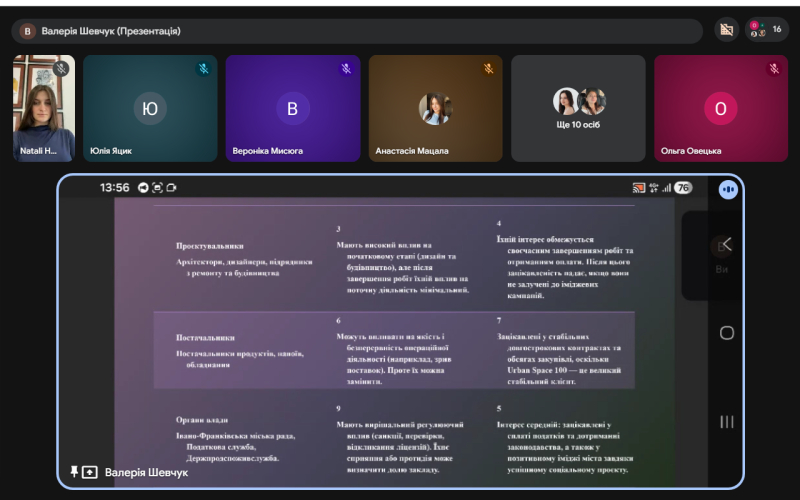Click muted mic icon on Анастасія Мацала's tile
This screenshot has height=500, width=800.
[489, 69]
